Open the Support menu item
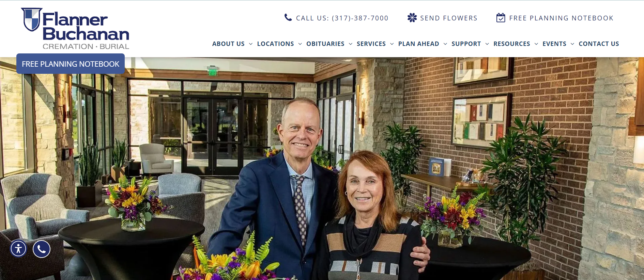The width and height of the screenshot is (644, 280). click(466, 44)
